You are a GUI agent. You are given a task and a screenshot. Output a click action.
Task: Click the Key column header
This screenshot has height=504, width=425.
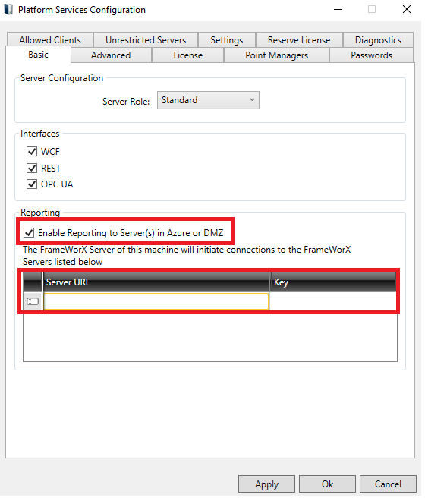coord(332,282)
